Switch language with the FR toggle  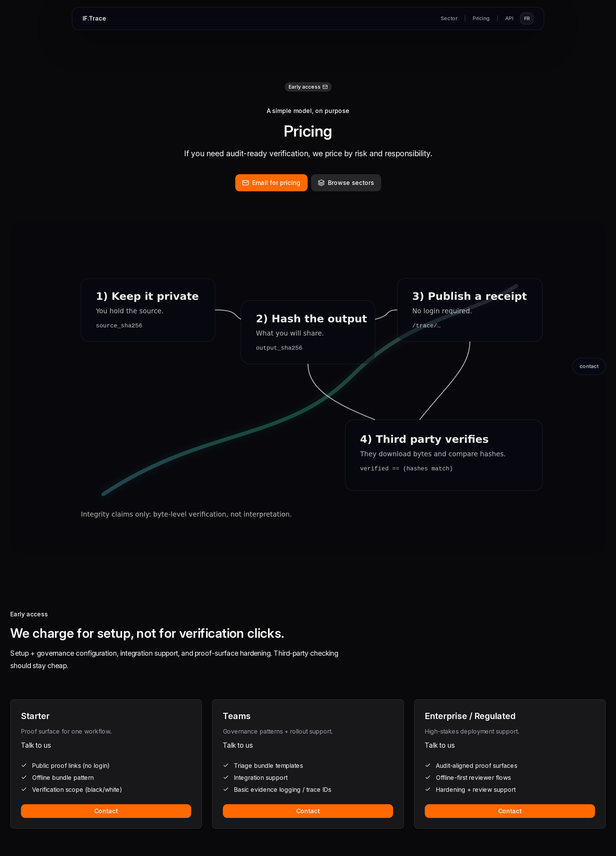tap(526, 18)
